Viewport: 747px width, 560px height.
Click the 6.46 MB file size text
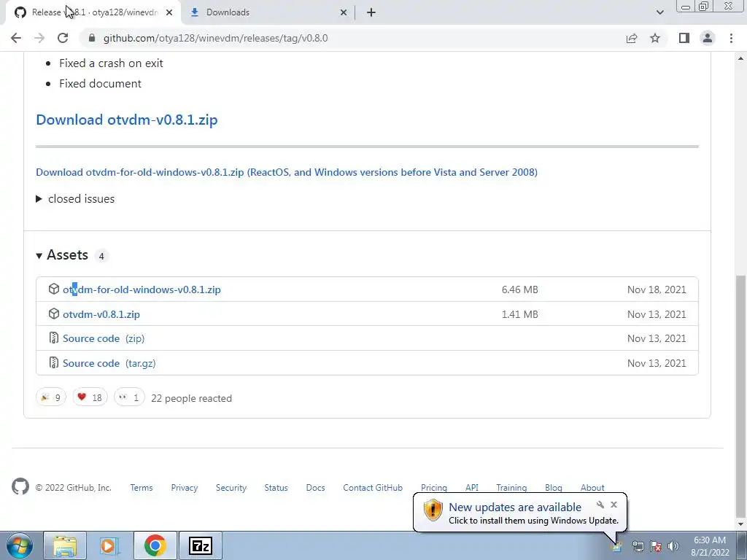[x=519, y=289]
